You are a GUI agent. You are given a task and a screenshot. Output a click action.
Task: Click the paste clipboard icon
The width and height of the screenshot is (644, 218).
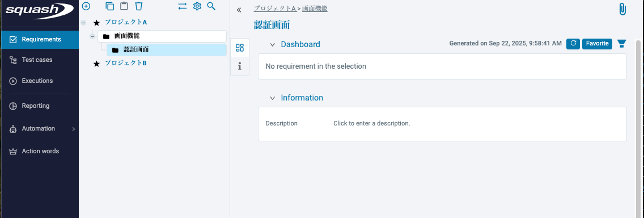[x=124, y=6]
